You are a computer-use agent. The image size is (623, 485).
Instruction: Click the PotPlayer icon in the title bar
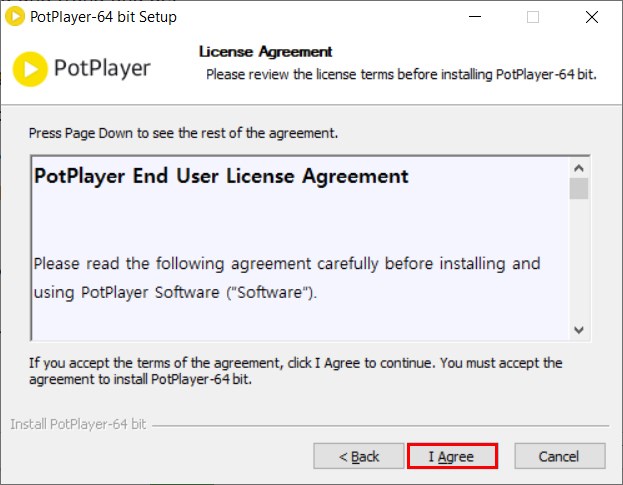(x=15, y=17)
